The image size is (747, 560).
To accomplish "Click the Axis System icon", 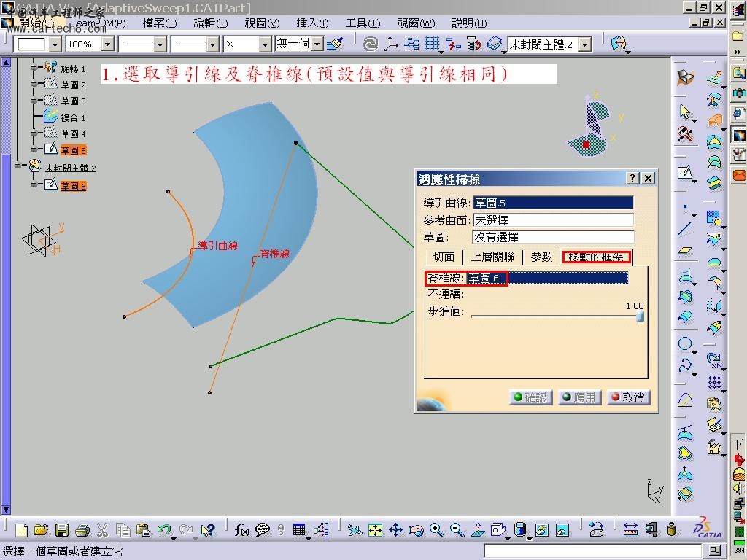I will pos(391,44).
